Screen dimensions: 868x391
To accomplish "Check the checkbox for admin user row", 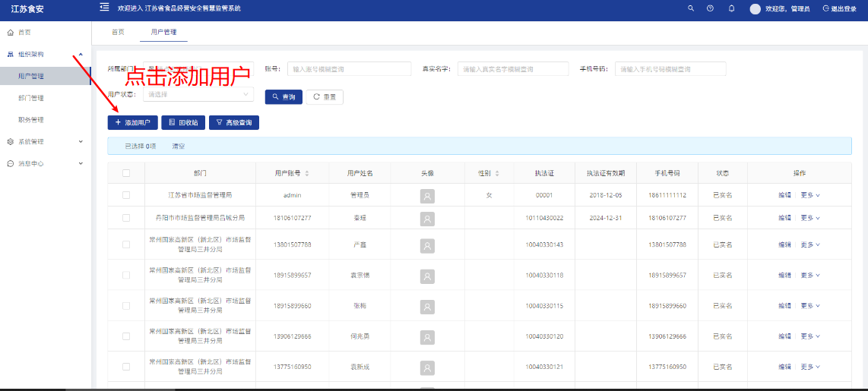I will click(126, 195).
